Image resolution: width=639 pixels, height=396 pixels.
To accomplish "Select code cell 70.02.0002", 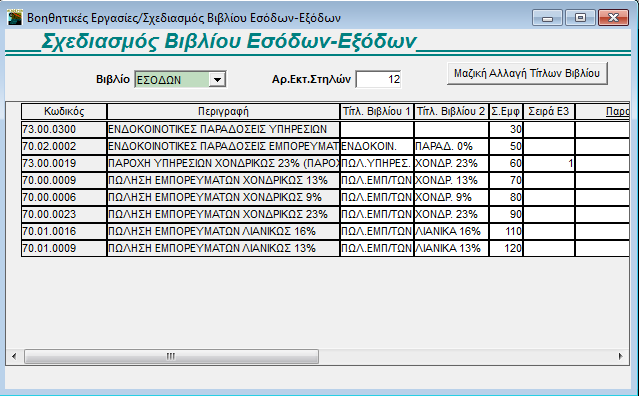I will (64, 146).
